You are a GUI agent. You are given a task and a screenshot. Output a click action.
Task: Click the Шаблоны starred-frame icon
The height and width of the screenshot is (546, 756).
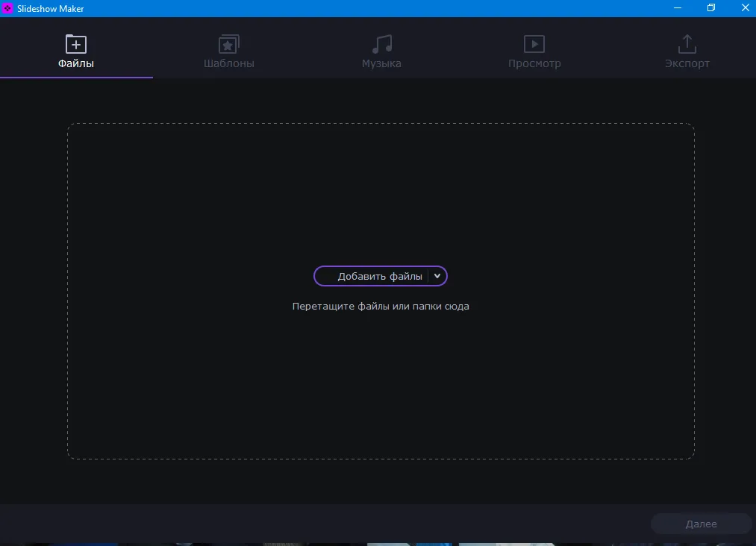click(x=228, y=43)
